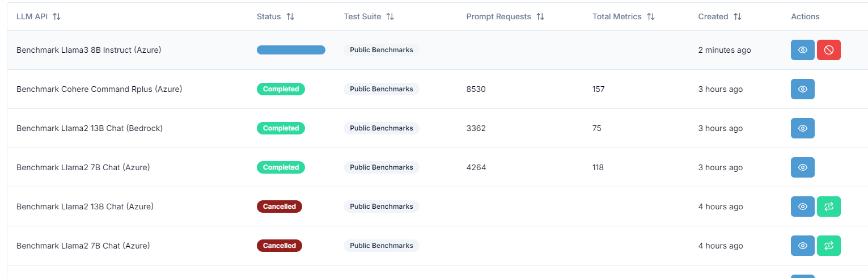View completed Llama2 7B Chat (Azure) details
The width and height of the screenshot is (868, 278).
pos(803,167)
